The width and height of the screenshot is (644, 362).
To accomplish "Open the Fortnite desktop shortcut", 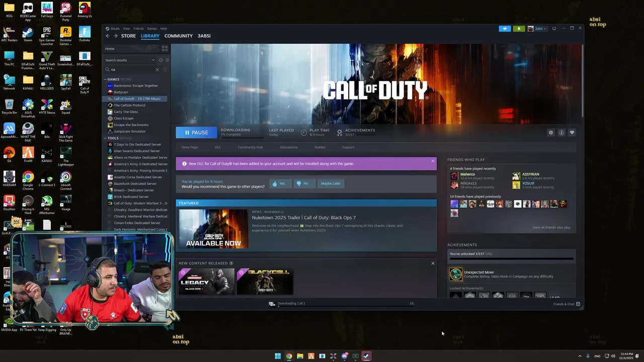I will (85, 33).
